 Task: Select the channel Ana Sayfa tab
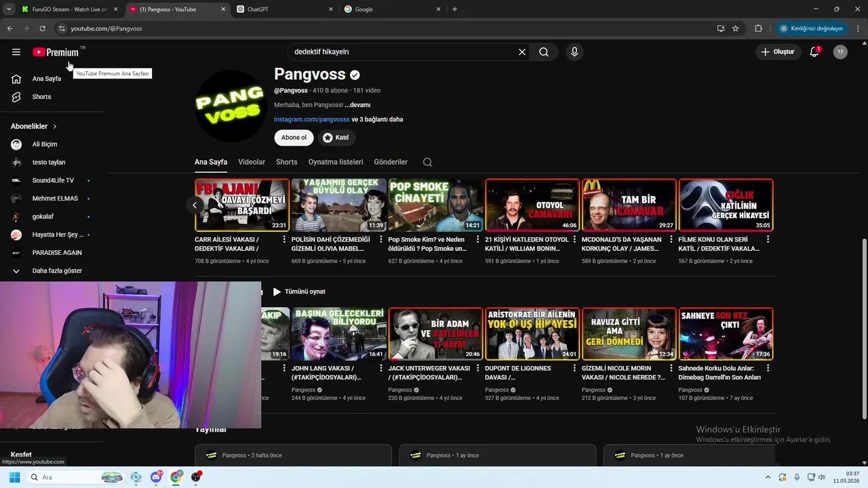[211, 162]
